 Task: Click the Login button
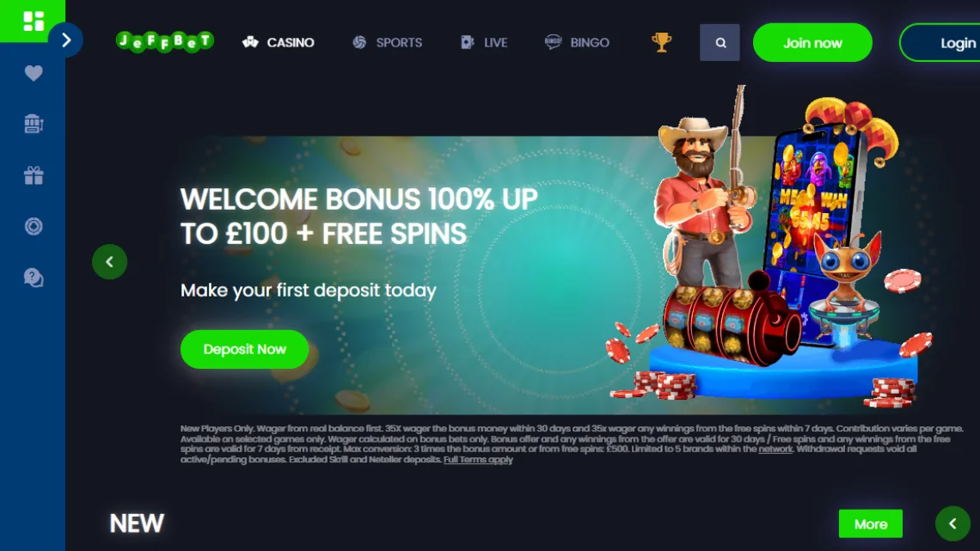940,42
